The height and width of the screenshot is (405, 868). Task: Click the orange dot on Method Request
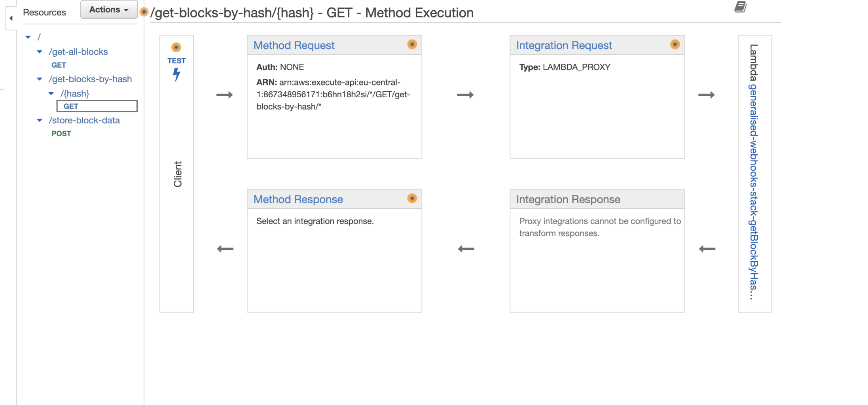coord(412,44)
